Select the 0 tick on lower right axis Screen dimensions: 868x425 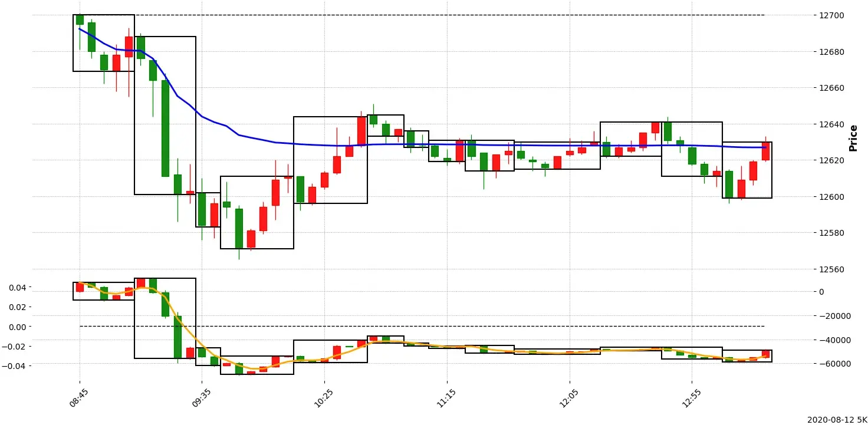pos(821,292)
